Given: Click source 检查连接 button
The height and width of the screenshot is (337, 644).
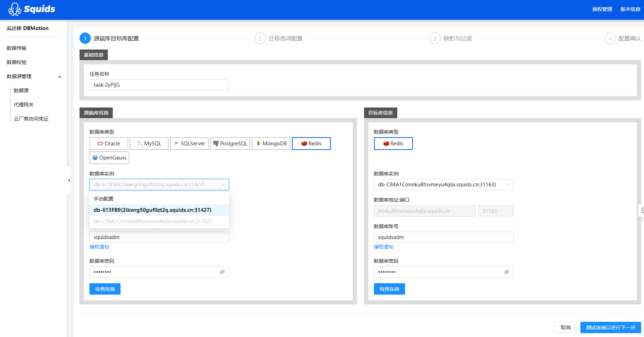Looking at the screenshot, I should (105, 289).
